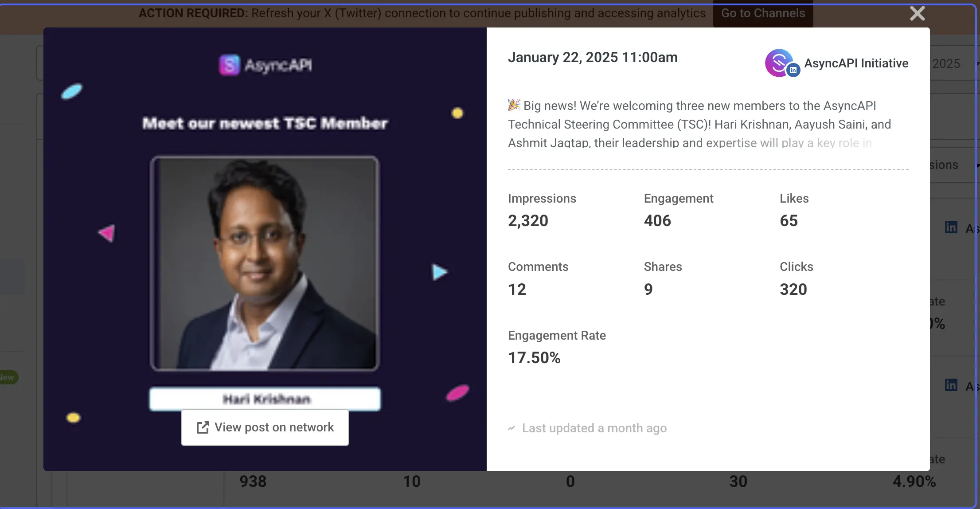Close the post details modal
Viewport: 980px width, 509px height.
pos(917,13)
